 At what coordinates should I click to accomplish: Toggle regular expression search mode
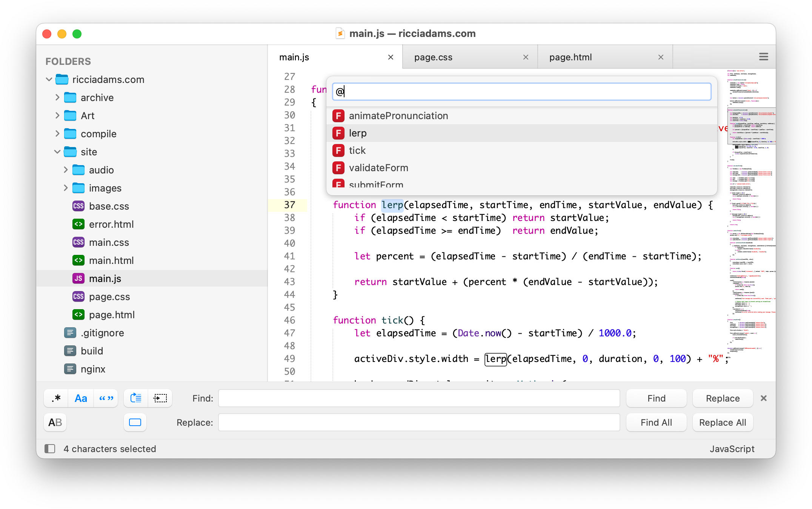pyautogui.click(x=56, y=398)
